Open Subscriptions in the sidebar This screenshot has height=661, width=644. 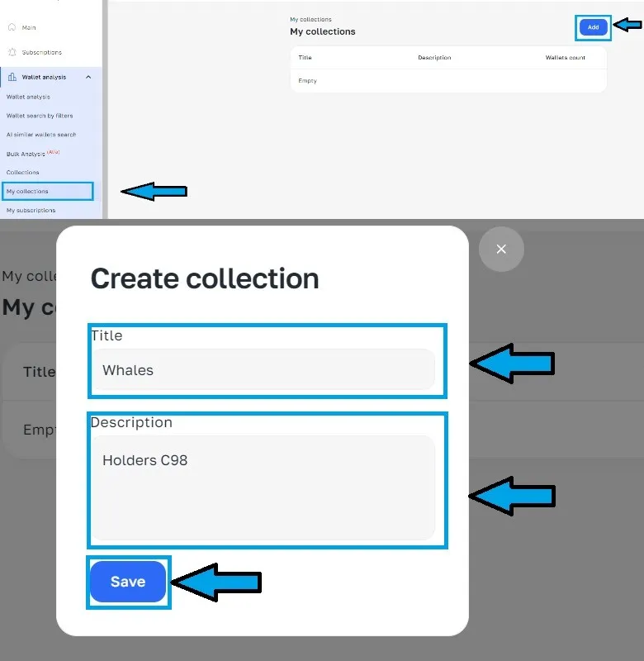[42, 52]
